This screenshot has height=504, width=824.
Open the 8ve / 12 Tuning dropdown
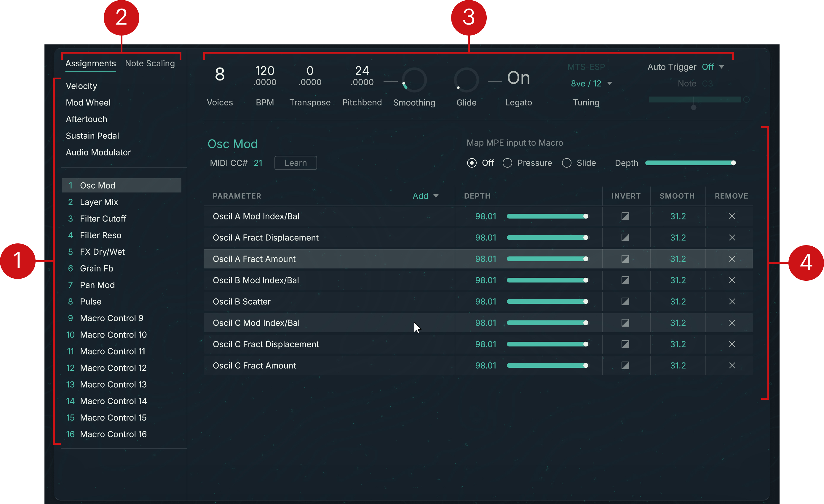tap(591, 84)
